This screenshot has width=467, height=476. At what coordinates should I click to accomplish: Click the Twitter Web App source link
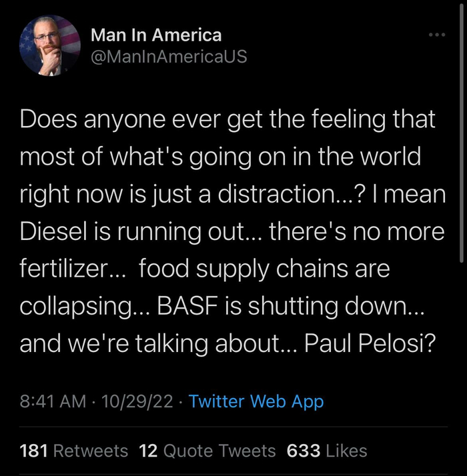click(x=256, y=401)
